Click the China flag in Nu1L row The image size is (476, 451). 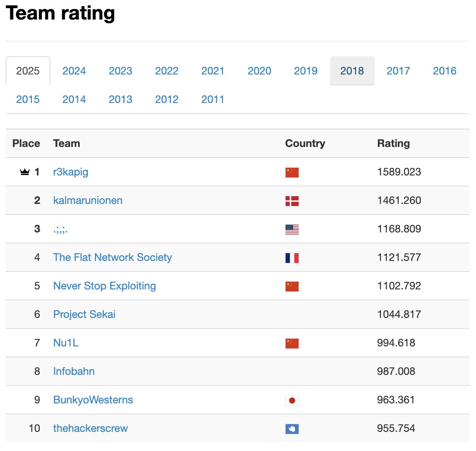point(292,344)
